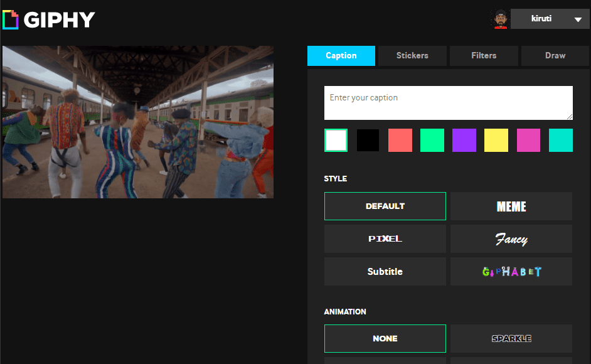Select the PIXEL caption style

385,238
